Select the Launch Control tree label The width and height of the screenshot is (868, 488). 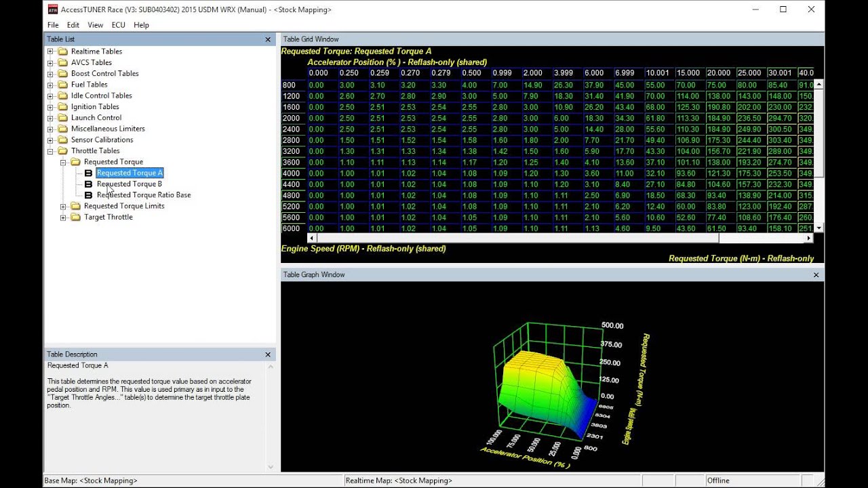pyautogui.click(x=96, y=117)
